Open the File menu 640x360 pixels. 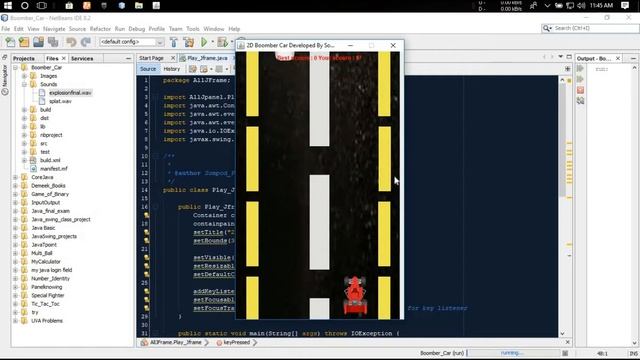click(x=5, y=29)
